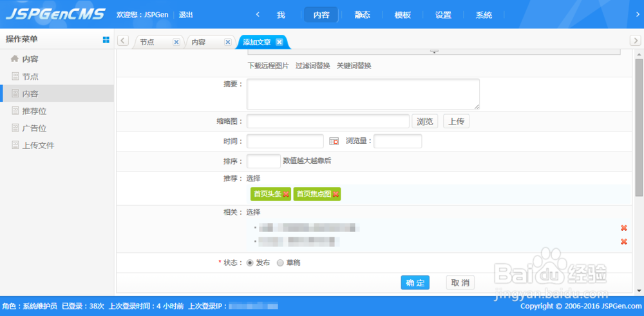Open the calendar date picker icon

[x=334, y=141]
